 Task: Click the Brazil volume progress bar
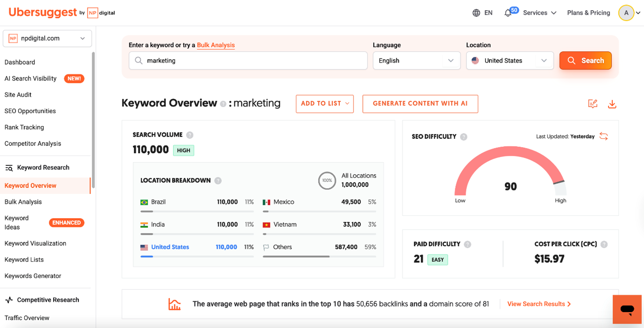click(196, 211)
